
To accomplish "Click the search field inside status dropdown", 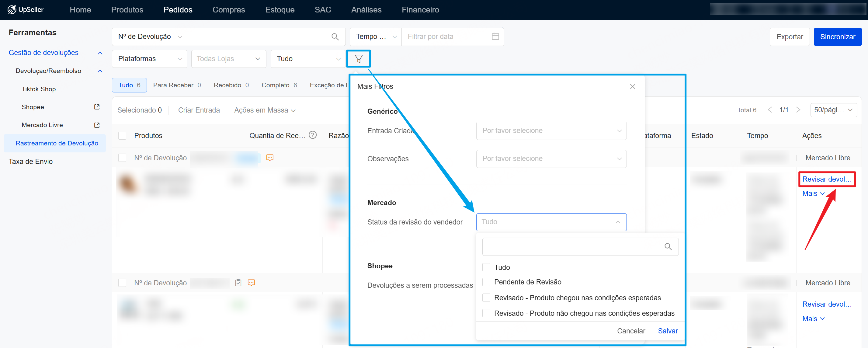I will click(573, 247).
